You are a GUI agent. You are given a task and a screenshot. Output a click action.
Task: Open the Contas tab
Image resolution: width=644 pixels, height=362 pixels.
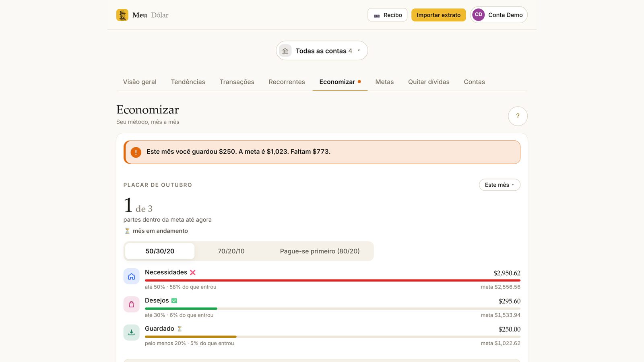474,82
